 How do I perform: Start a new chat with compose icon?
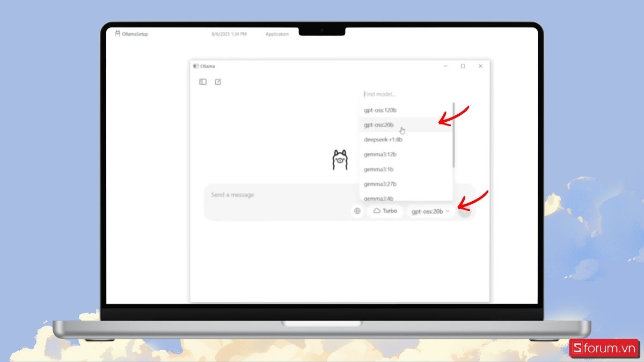pos(218,82)
